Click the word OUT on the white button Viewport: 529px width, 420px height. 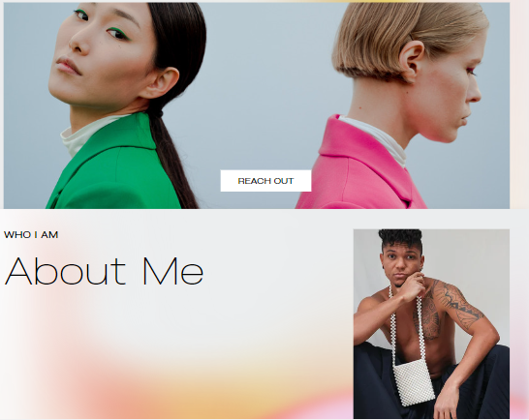click(284, 181)
